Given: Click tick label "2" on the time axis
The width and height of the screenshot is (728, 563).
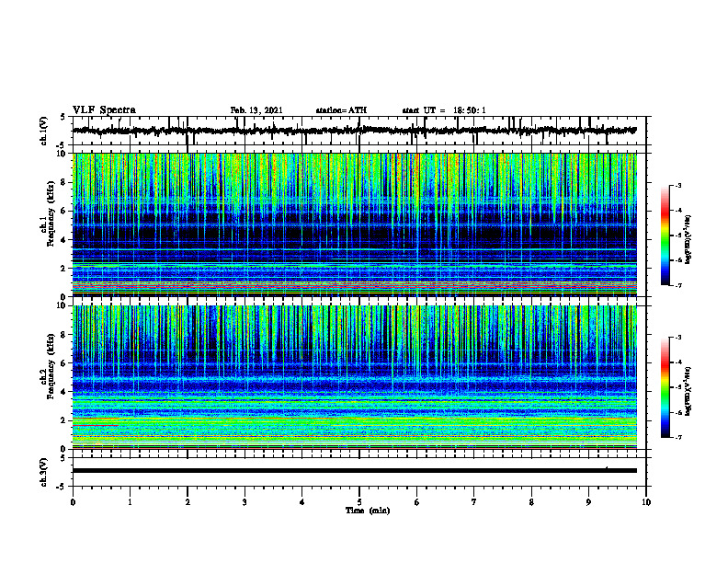Looking at the screenshot, I should point(188,502).
